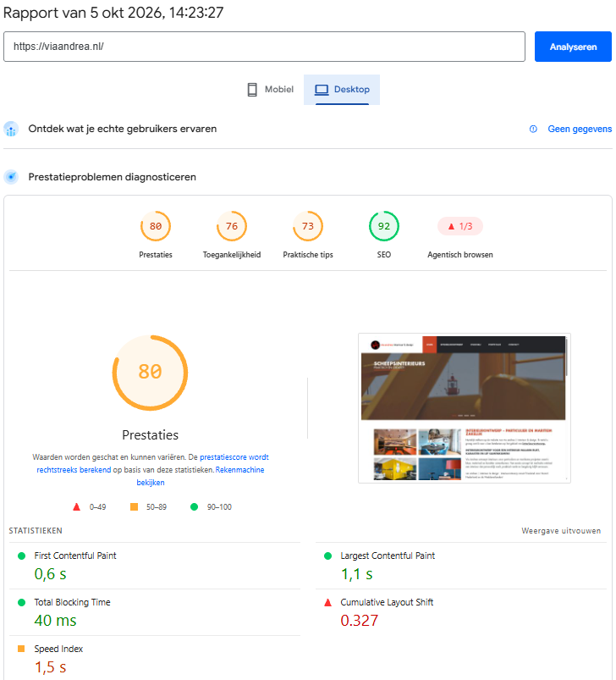Click the Prestaties title below large gauge
616x680 pixels.
[150, 435]
